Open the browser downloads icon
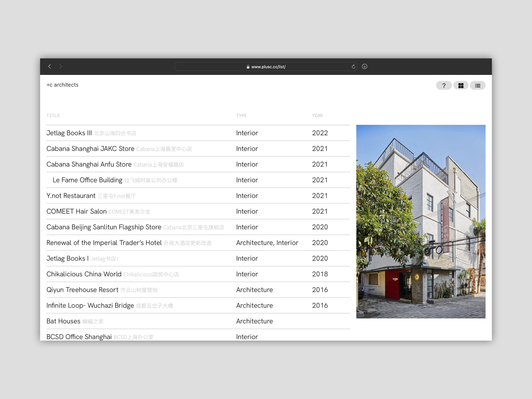532x399 pixels. [365, 66]
